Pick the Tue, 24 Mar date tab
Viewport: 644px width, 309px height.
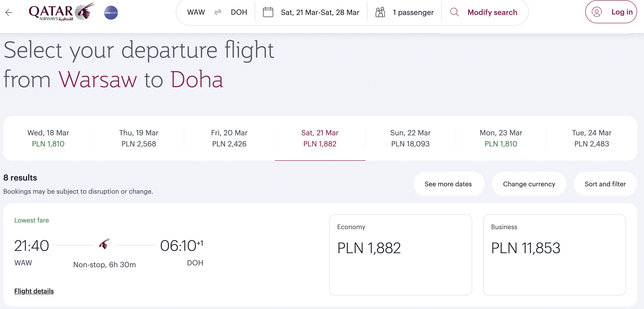[591, 138]
